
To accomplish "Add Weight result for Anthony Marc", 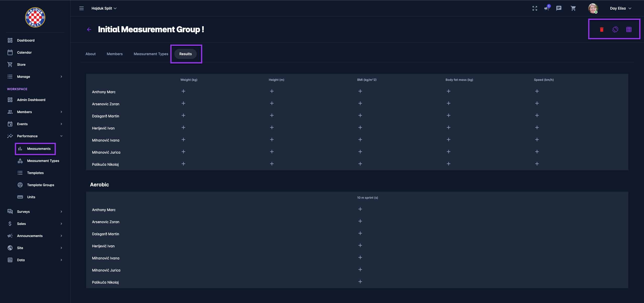I will pyautogui.click(x=183, y=91).
